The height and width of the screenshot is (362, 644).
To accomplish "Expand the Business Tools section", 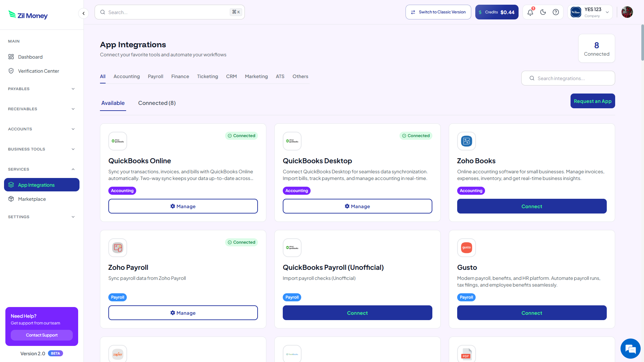I will (42, 149).
